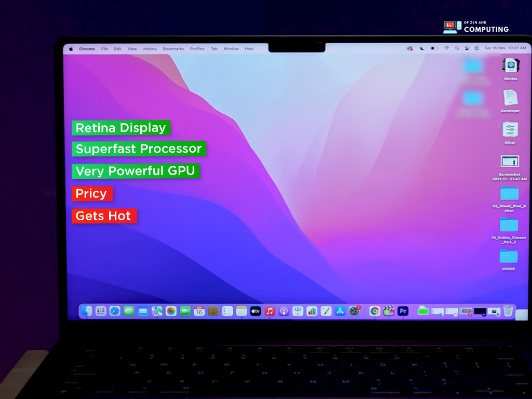Open the Help menu
The width and height of the screenshot is (532, 399).
pos(249,49)
